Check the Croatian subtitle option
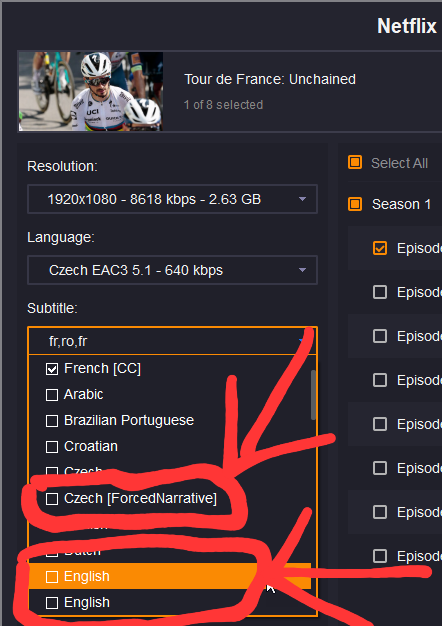Screen dimensions: 442x626 [52, 447]
